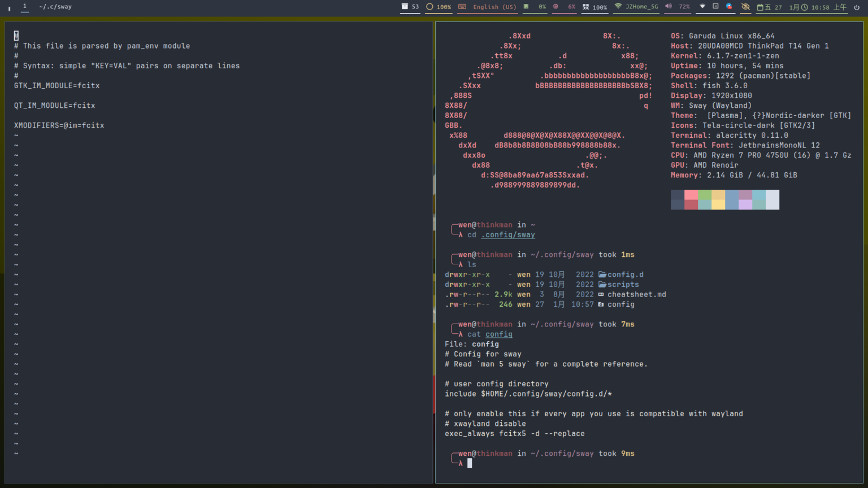Click the power icon in the top bar
Screen dimensions: 868x488
pos(857,7)
